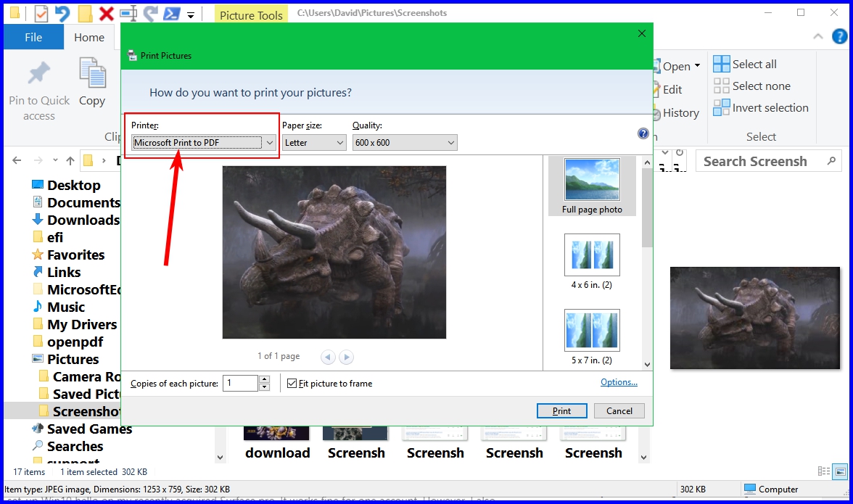Open the Customize Quick Access Toolbar arrow

[x=191, y=15]
